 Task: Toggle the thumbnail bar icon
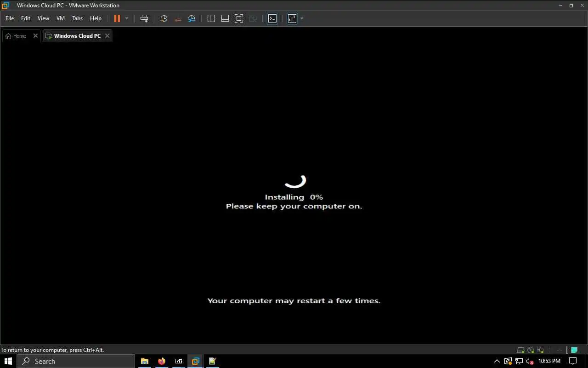pyautogui.click(x=225, y=18)
